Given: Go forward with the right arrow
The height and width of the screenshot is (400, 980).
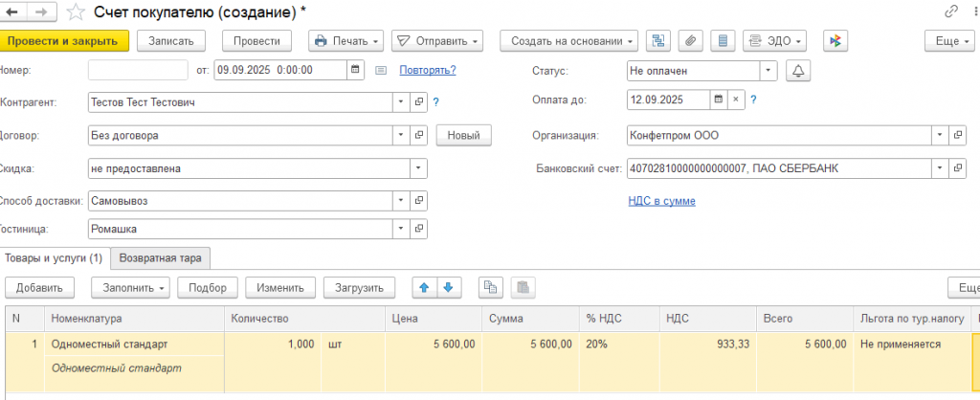Looking at the screenshot, I should 42,11.
